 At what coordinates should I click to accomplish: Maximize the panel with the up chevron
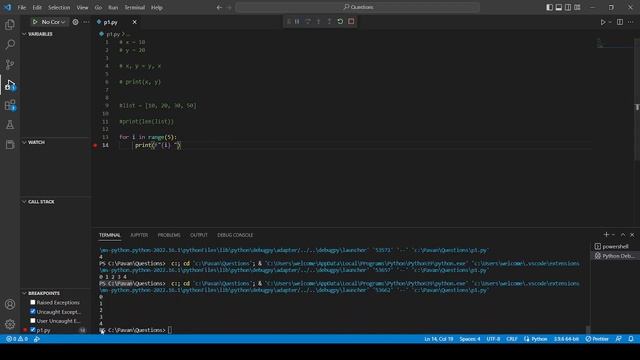tap(623, 235)
